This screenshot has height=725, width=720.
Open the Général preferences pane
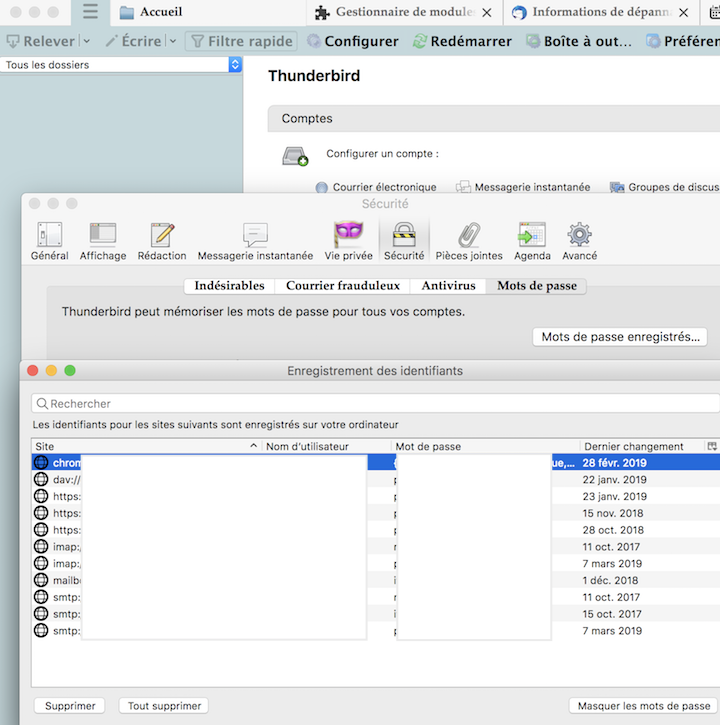49,241
